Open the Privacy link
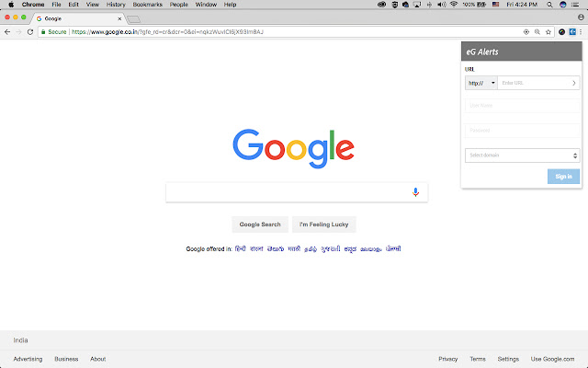 click(448, 359)
